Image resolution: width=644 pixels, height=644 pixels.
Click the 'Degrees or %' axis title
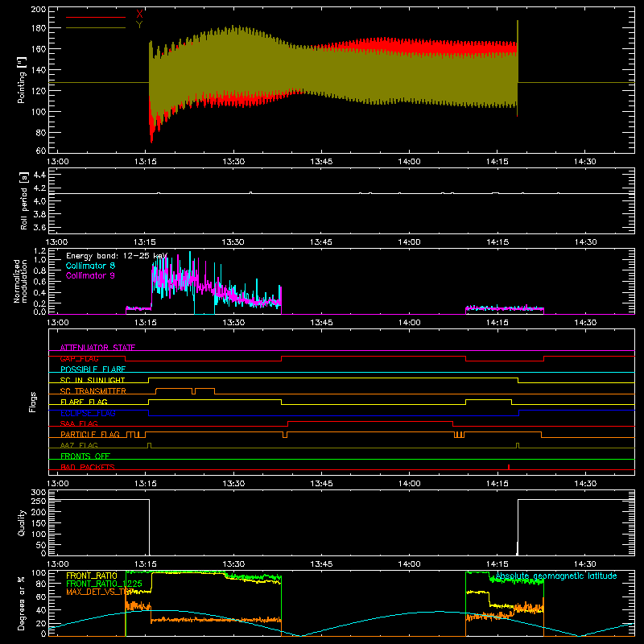[22, 603]
